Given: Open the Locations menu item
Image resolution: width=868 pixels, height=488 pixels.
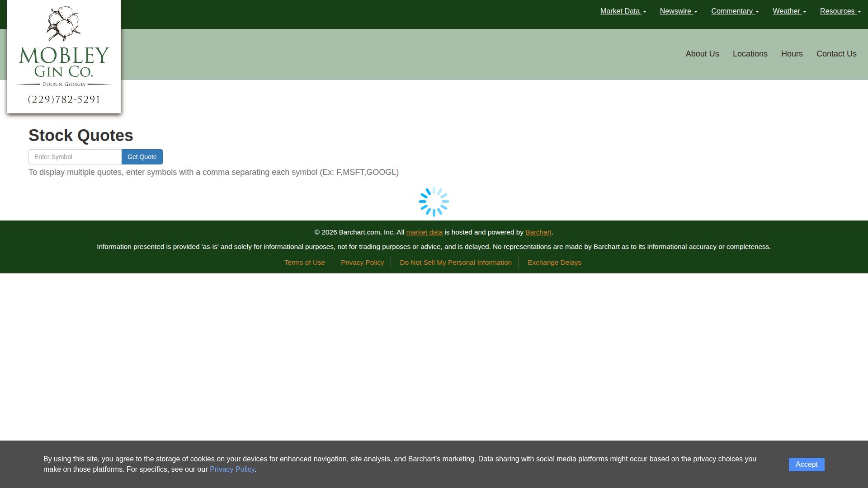Looking at the screenshot, I should click(750, 54).
